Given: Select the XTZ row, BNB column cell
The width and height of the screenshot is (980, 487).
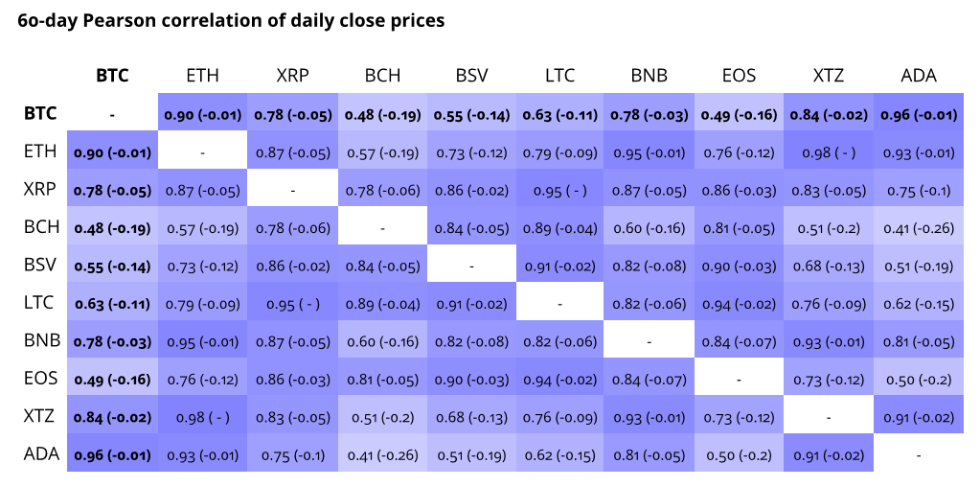Looking at the screenshot, I should 650,417.
